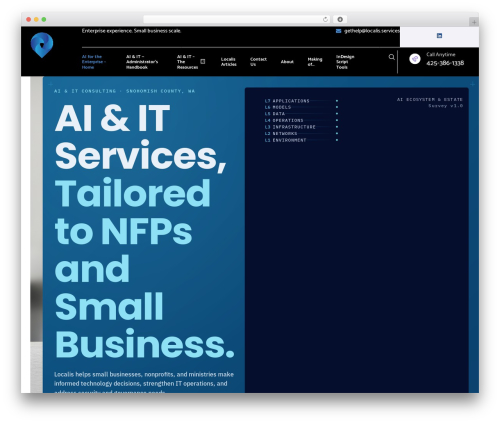Click the Localis blue pin logo
This screenshot has height=423, width=500.
click(x=42, y=45)
